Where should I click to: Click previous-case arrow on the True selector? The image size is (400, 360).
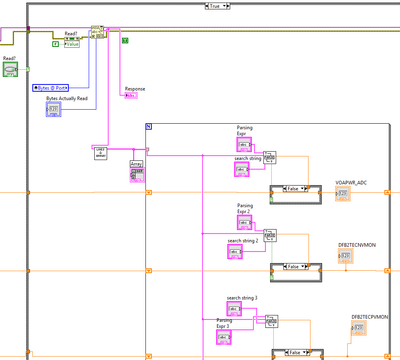[x=207, y=6]
